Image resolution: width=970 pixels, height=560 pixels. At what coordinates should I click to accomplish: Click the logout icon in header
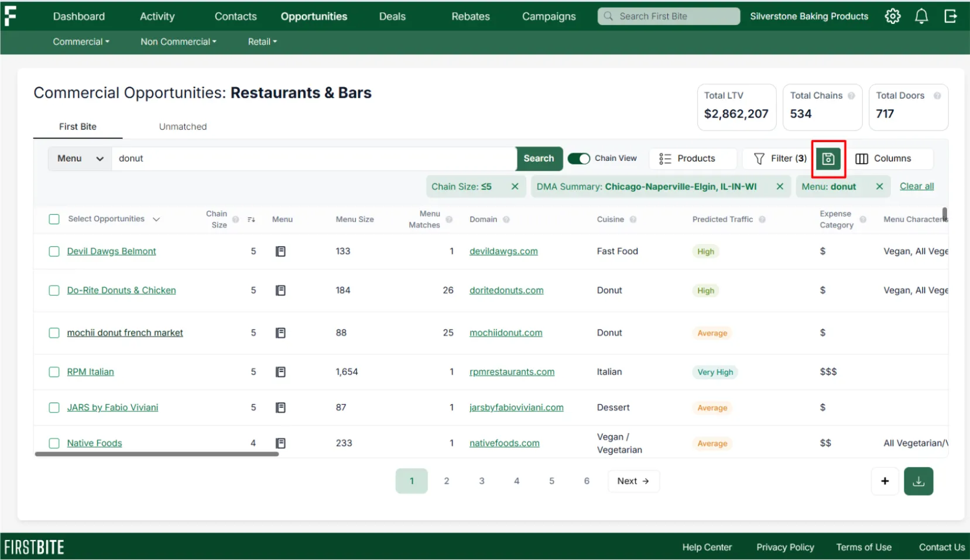pos(951,16)
